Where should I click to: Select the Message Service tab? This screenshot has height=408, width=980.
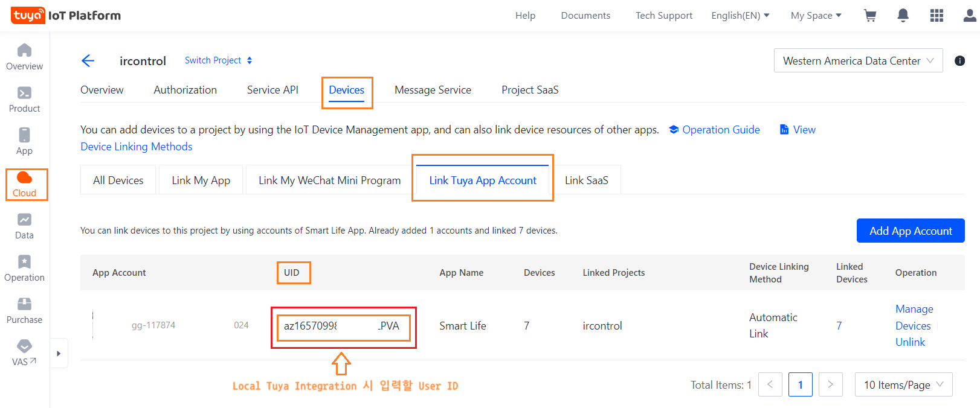[433, 90]
